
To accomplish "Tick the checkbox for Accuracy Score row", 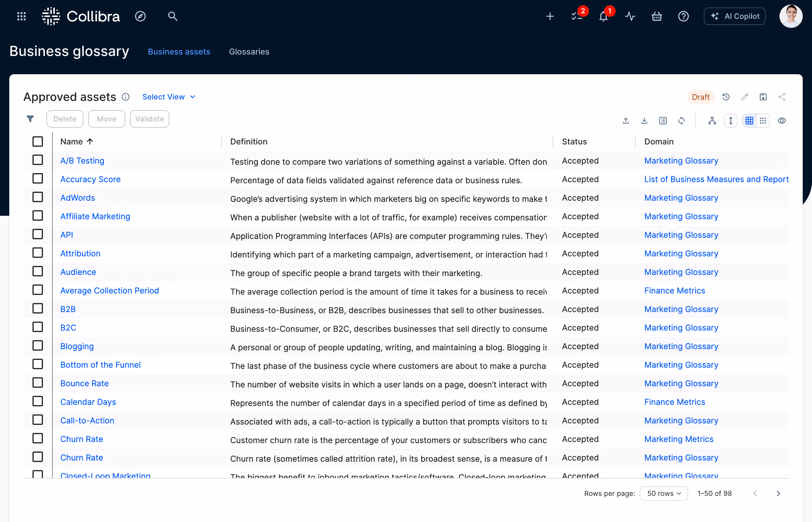I will pos(38,179).
